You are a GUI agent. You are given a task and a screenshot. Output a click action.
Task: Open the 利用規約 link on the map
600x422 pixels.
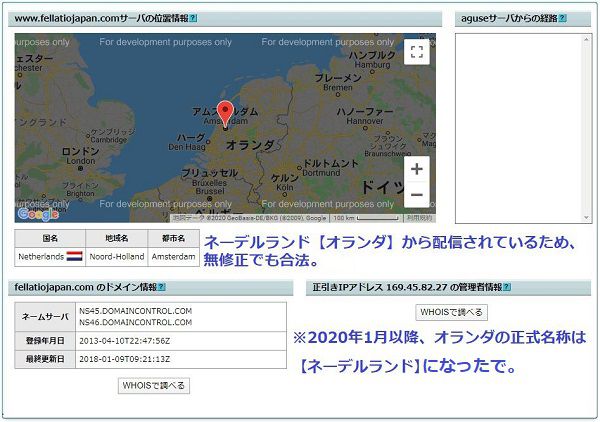pyautogui.click(x=419, y=218)
